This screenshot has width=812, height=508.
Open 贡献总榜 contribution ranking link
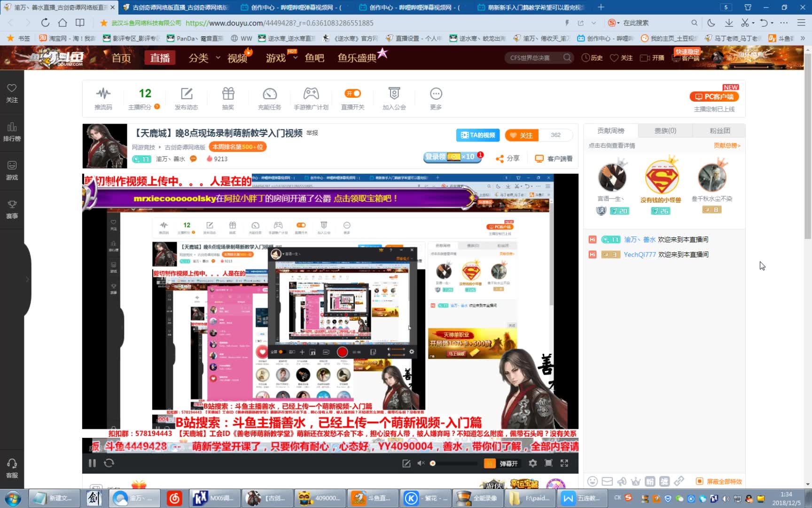tap(727, 145)
